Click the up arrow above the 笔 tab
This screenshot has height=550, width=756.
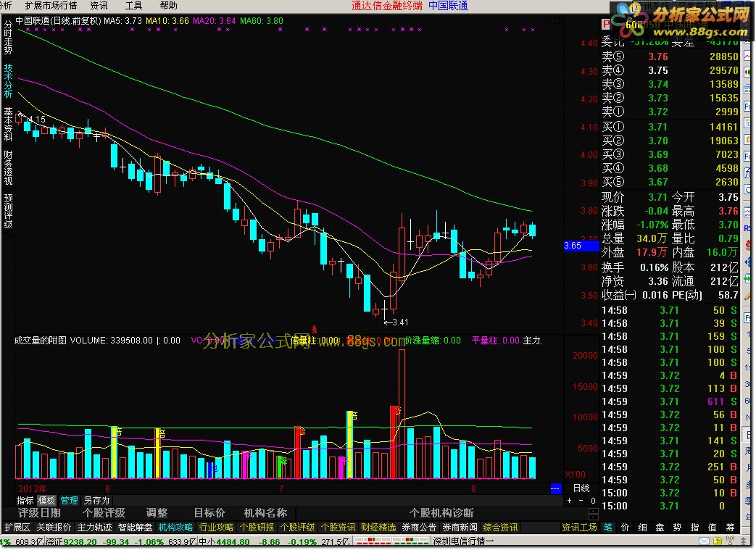[x=594, y=511]
